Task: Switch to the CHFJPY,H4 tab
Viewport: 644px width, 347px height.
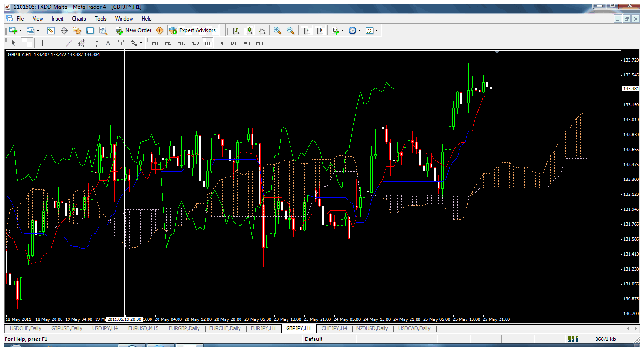Action: pyautogui.click(x=334, y=328)
